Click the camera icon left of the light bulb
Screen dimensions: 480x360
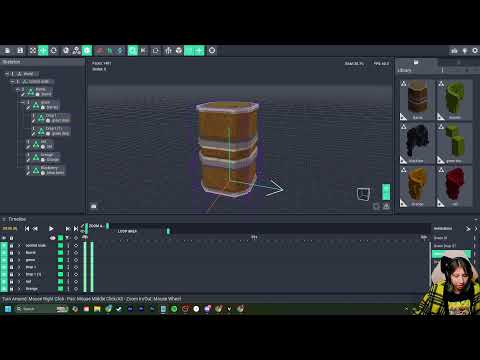454,51
